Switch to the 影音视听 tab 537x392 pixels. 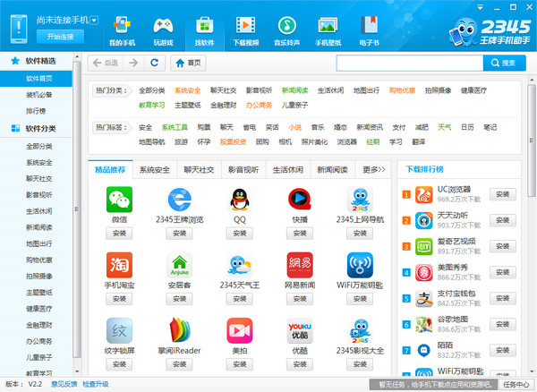[243, 169]
